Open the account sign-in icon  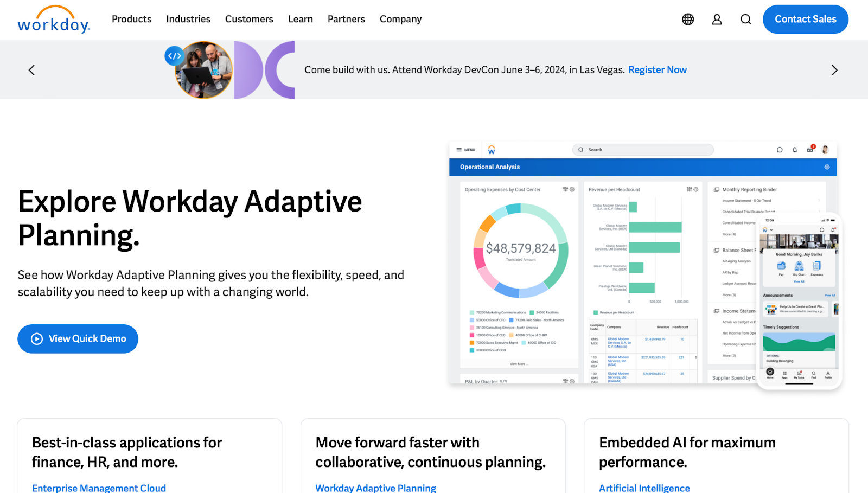(717, 19)
